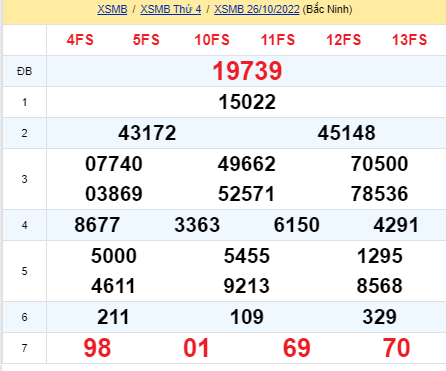Select third prize number 78536
446x371 pixels.
tap(379, 194)
